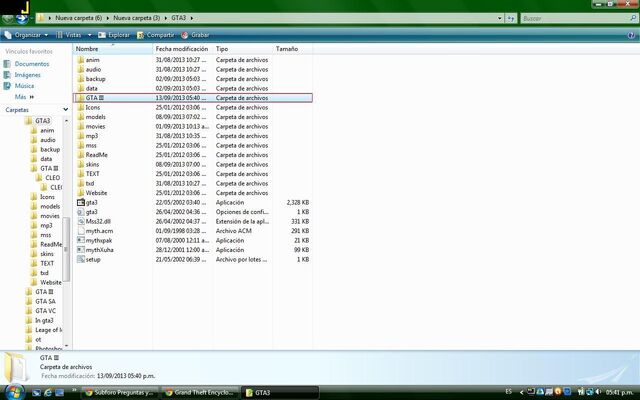640x400 pixels.
Task: Select the mss folder icon in file list
Action: tap(80, 145)
